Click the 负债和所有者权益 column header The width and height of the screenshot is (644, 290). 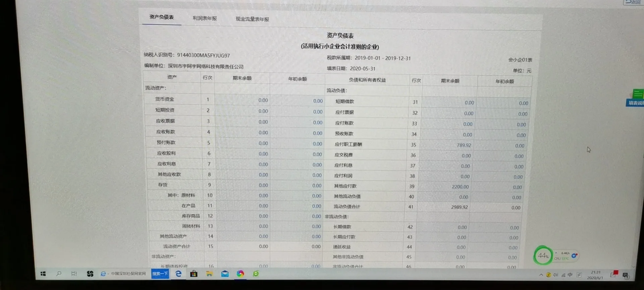pos(367,80)
